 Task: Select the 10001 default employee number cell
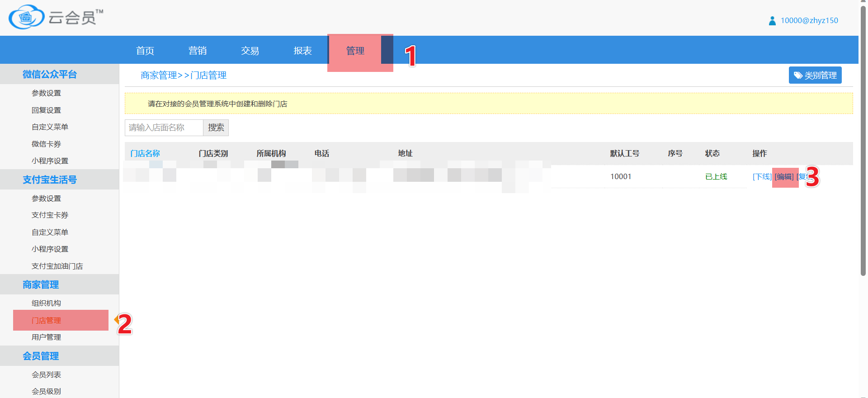tap(621, 176)
